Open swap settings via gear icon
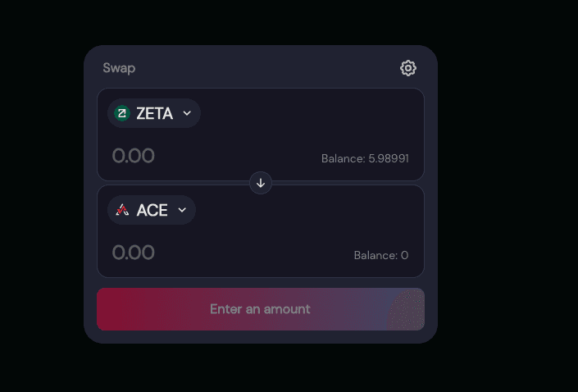The width and height of the screenshot is (578, 392). [x=408, y=68]
